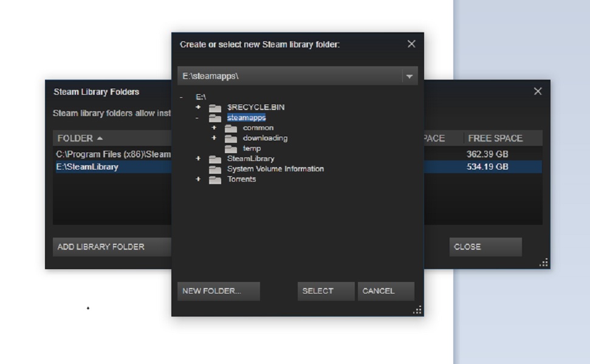Expand the common subfolder node

pyautogui.click(x=214, y=128)
